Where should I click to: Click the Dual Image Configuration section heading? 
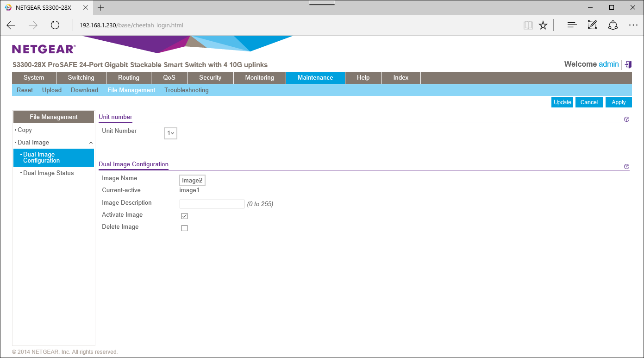coord(134,164)
